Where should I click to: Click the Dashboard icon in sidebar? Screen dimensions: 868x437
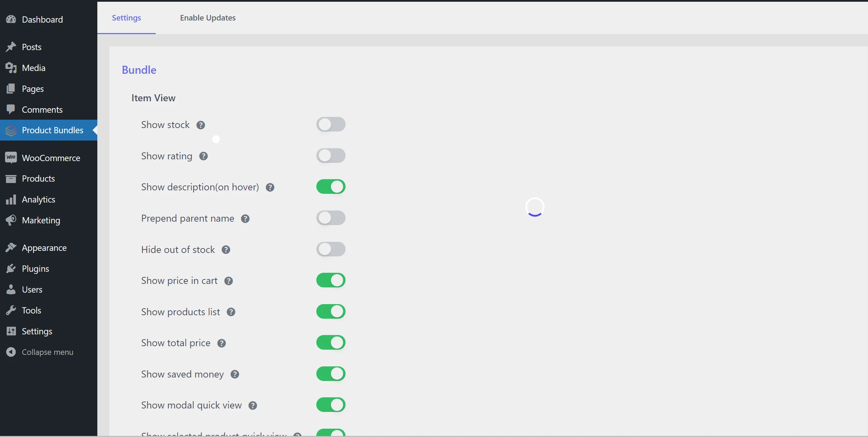10,19
